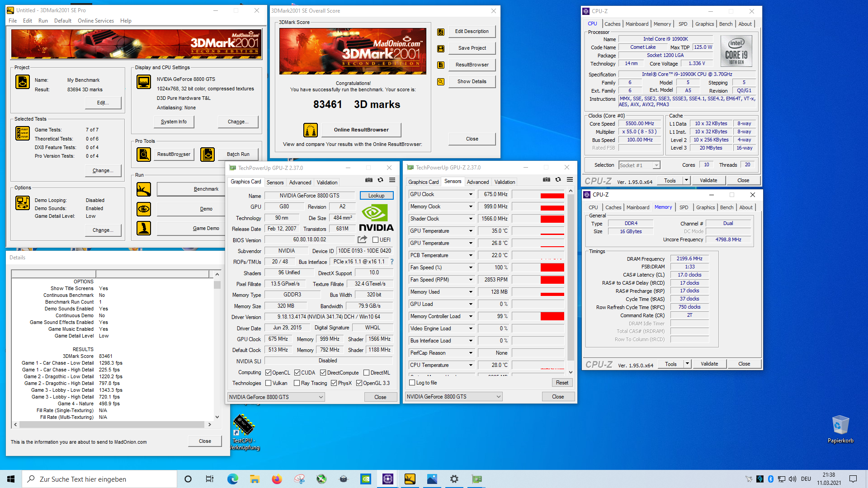Switch to SPD tab in bottom CPU-Z
Image resolution: width=868 pixels, height=488 pixels.
pos(684,207)
